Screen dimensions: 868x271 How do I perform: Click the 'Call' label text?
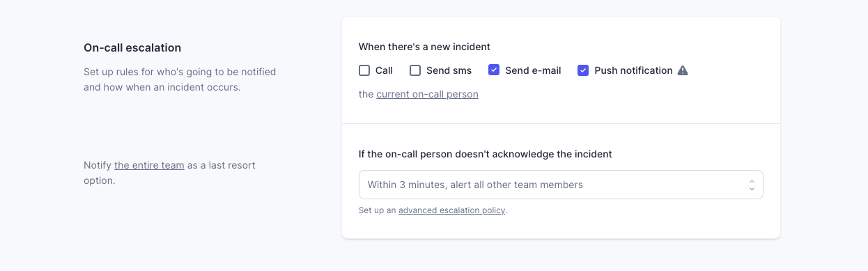point(384,70)
